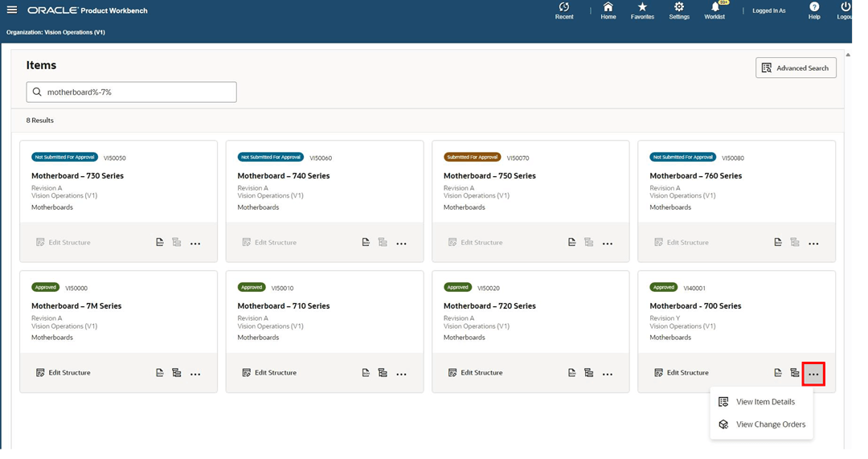Viewport: 868px width, 459px height.
Task: Click structure tree icon on 7M Series card
Action: click(x=177, y=373)
